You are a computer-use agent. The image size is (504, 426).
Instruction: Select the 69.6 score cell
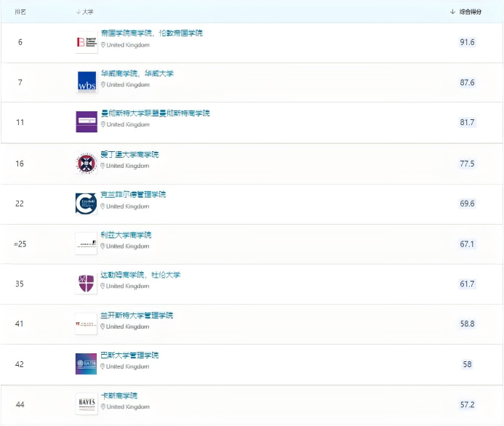(467, 204)
